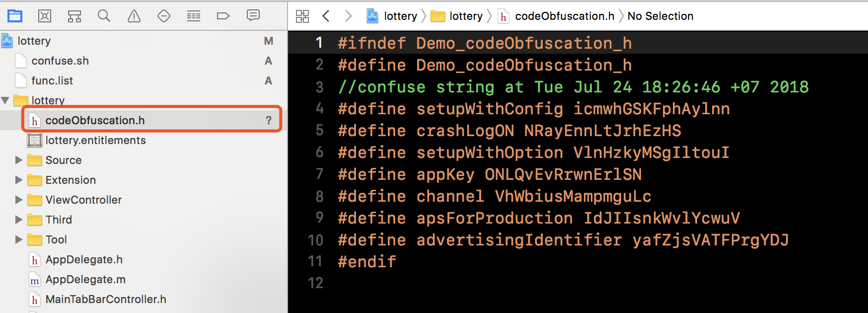Expand the Third folder

tap(19, 220)
